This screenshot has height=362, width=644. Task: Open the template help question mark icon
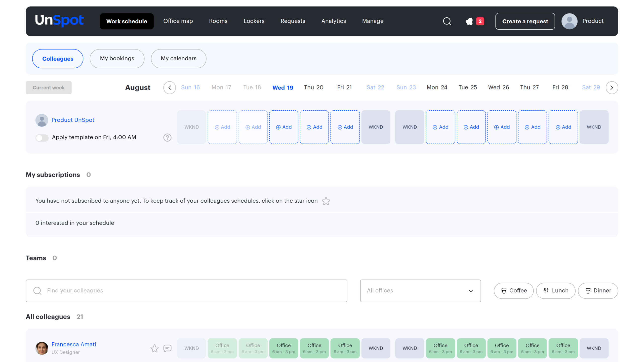point(167,138)
